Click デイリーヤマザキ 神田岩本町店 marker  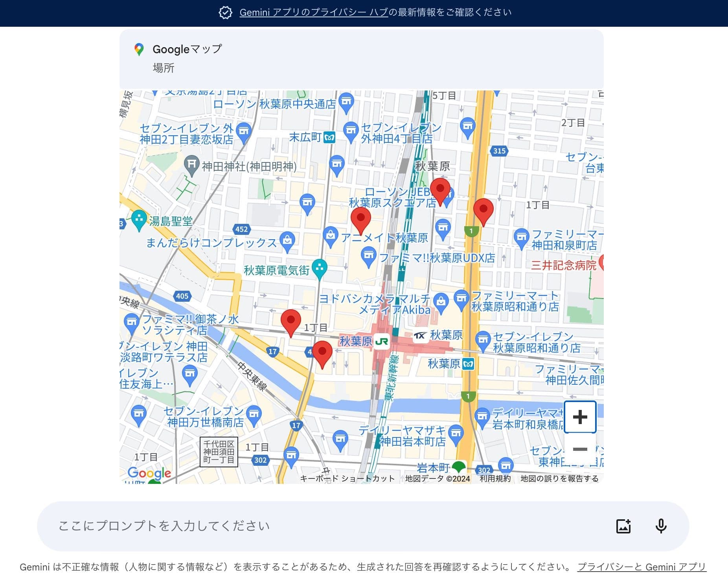tap(456, 434)
